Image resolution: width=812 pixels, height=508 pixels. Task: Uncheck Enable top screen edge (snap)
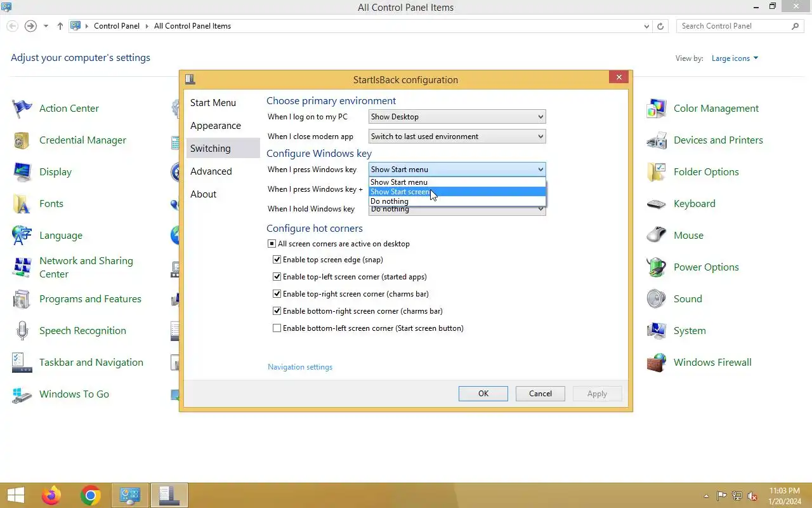[277, 260]
